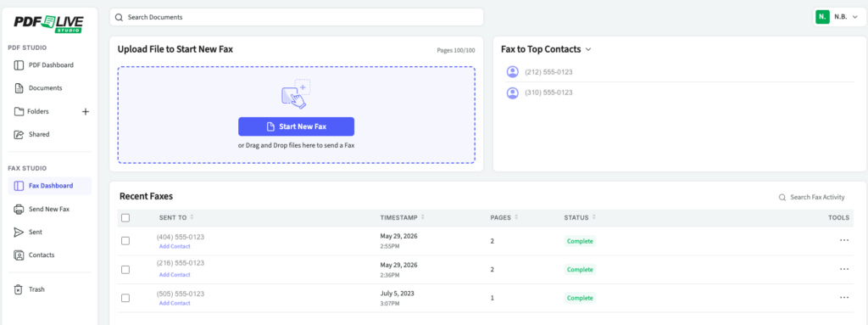
Task: Check the (505) 555-0123 fax row
Action: tap(125, 298)
